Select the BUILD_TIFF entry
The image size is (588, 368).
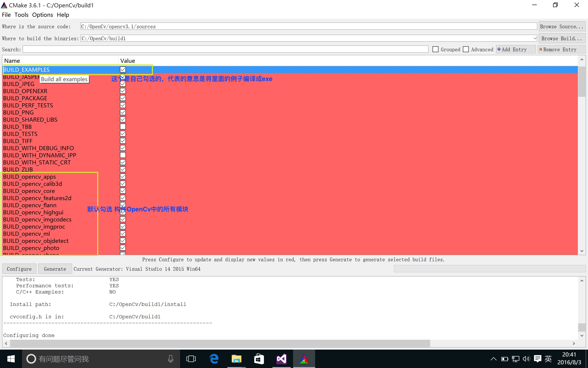(290, 141)
